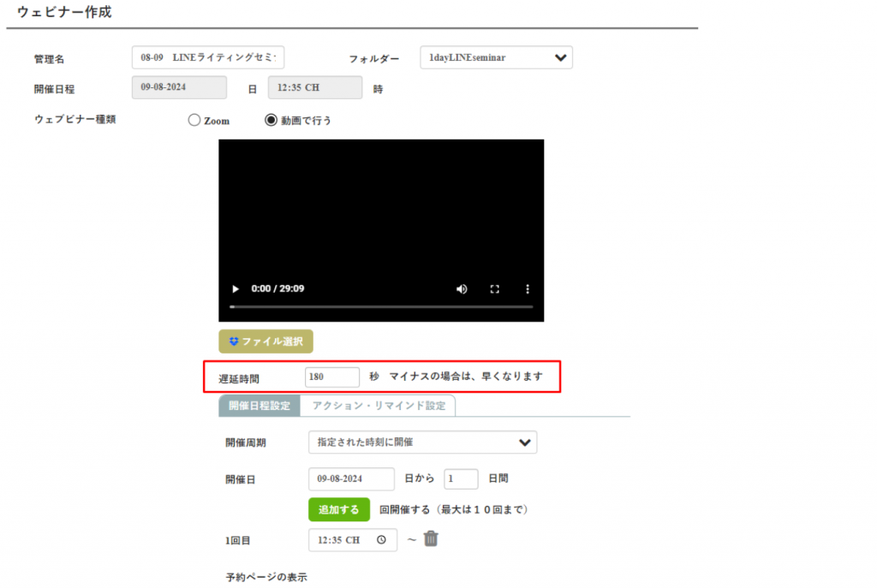Click the 予約ページの表示 label
877x588 pixels.
(266, 578)
